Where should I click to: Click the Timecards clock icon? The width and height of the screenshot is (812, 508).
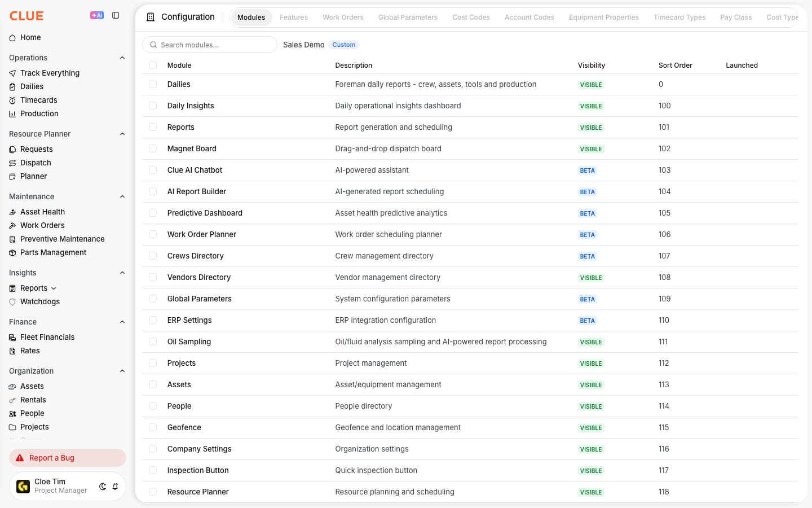(12, 100)
